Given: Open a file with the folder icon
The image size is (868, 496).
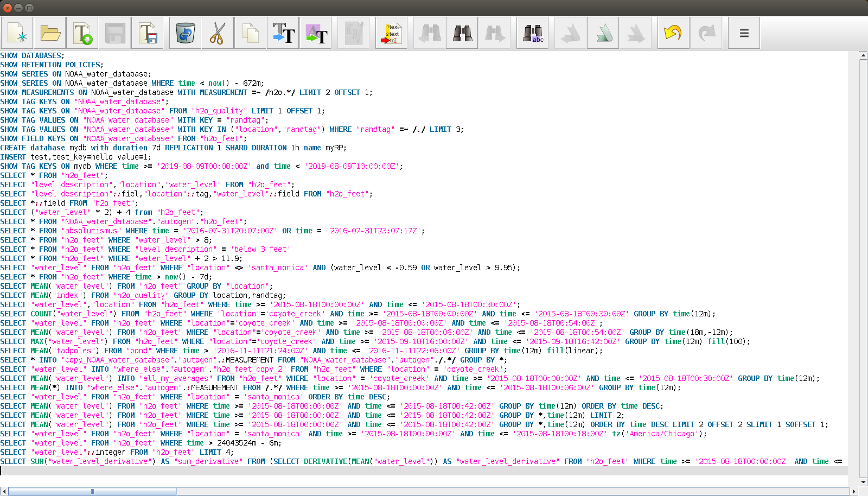Looking at the screenshot, I should point(49,33).
